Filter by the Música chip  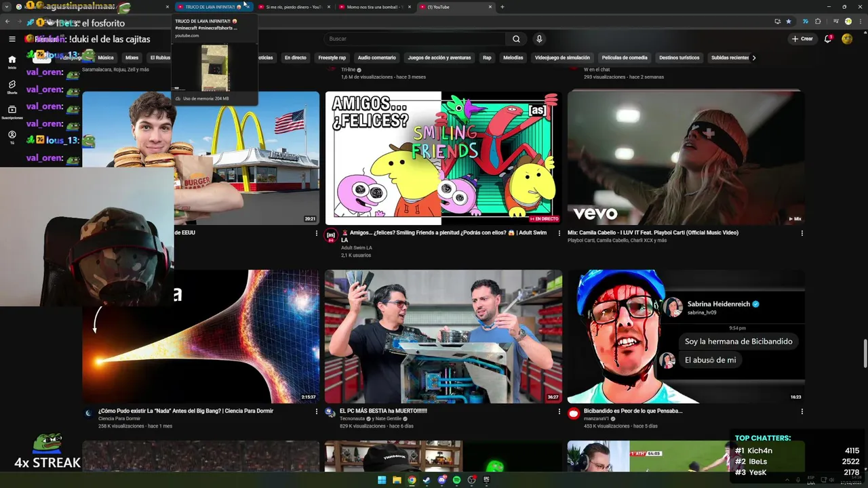pyautogui.click(x=106, y=58)
